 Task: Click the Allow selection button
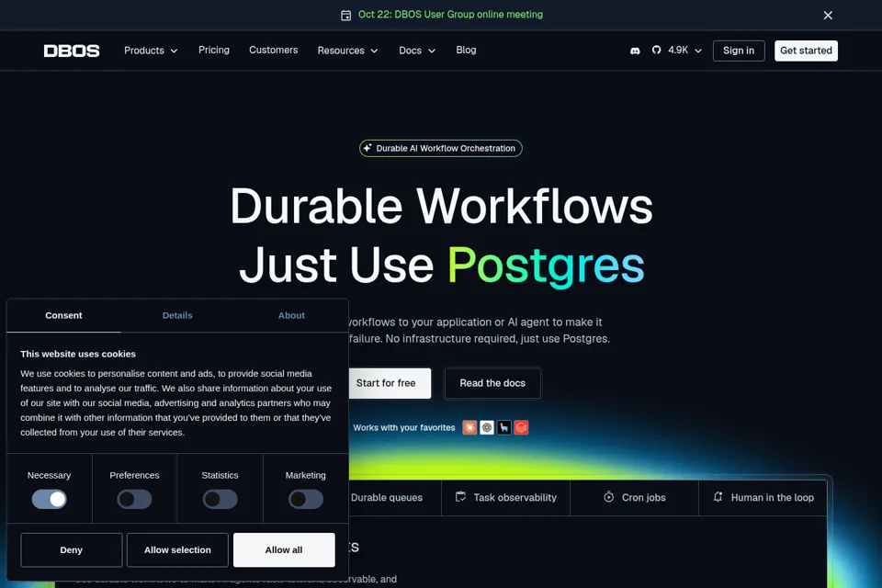point(177,549)
